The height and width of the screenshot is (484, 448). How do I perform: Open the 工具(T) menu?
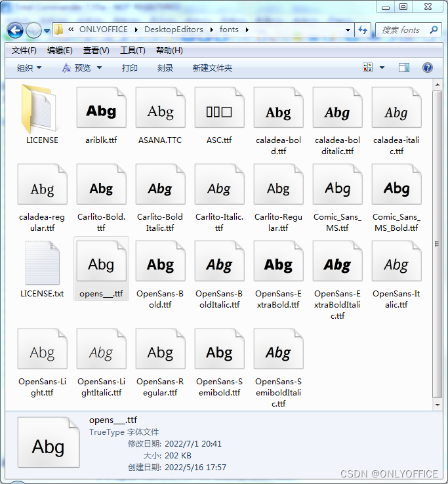tap(132, 50)
